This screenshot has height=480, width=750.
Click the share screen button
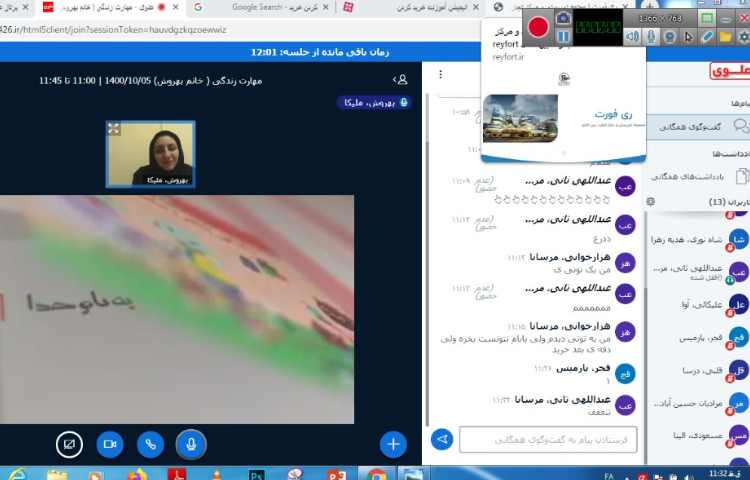coord(69,444)
